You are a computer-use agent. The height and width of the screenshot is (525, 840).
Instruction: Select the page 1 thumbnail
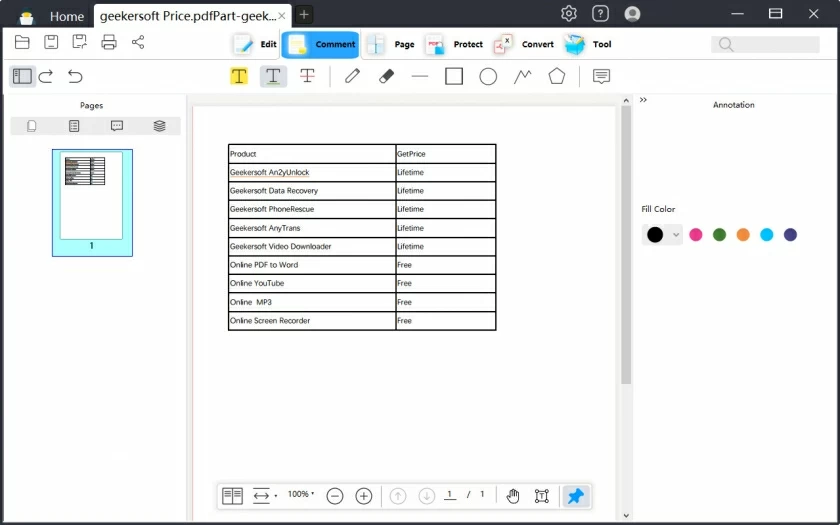(x=92, y=197)
